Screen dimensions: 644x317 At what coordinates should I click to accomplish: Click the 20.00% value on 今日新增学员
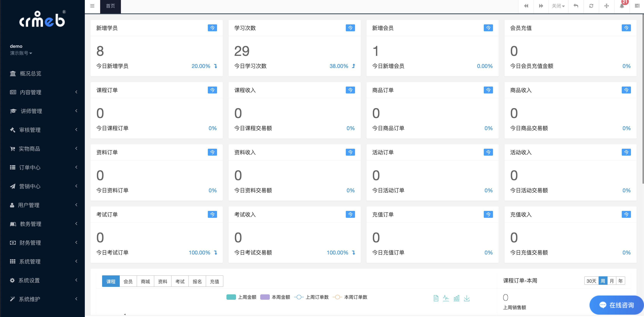201,66
